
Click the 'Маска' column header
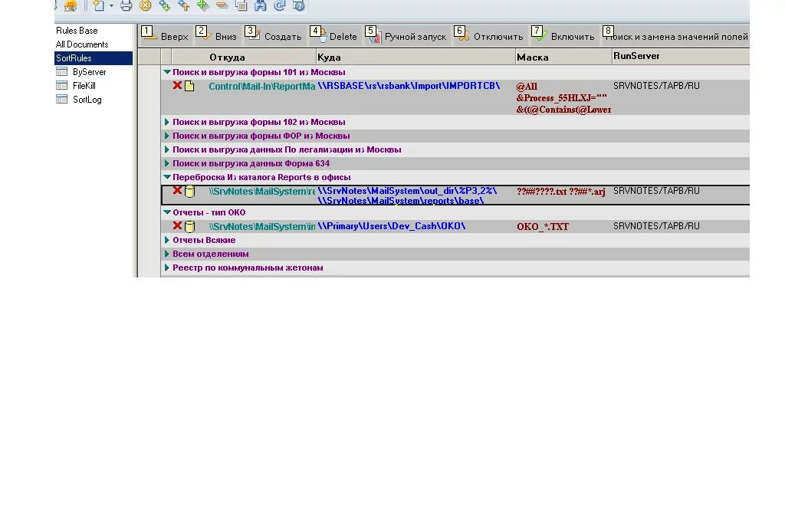pyautogui.click(x=532, y=57)
